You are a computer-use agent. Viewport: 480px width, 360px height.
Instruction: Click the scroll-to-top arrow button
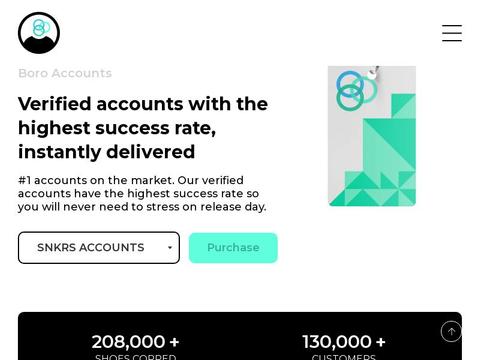(451, 331)
